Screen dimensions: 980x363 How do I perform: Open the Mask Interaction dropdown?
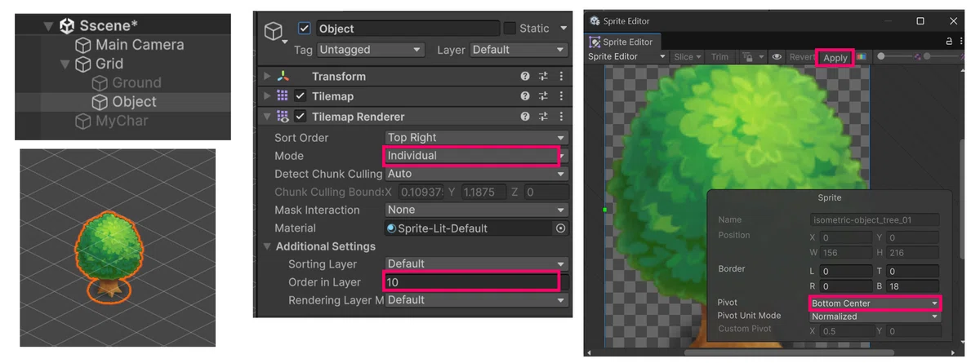point(476,210)
